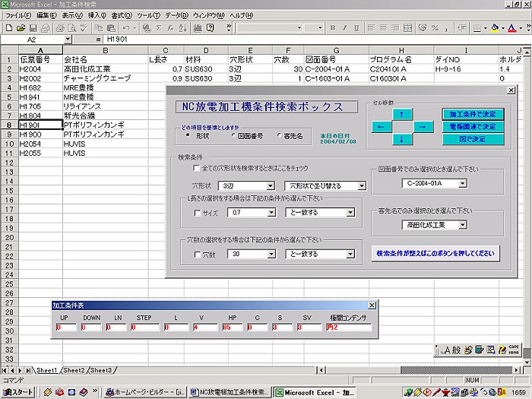Open the fill color bucket icon
This screenshot has height=399, width=532.
pyautogui.click(x=496, y=28)
